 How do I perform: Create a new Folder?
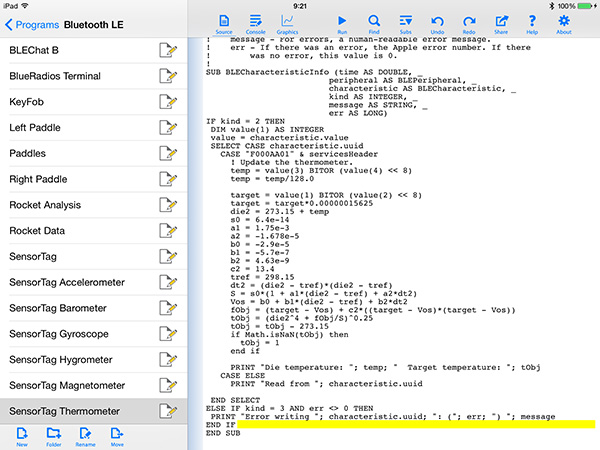[54, 437]
